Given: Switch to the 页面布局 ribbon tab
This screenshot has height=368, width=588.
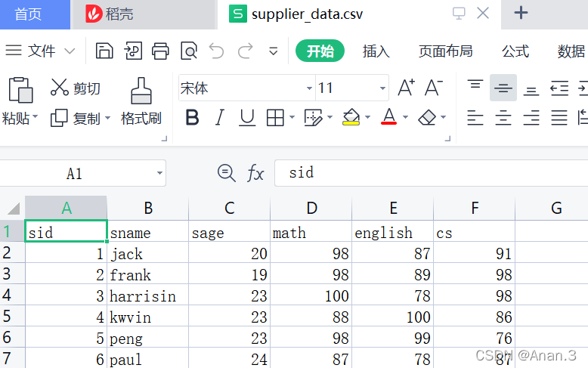Looking at the screenshot, I should click(x=445, y=51).
